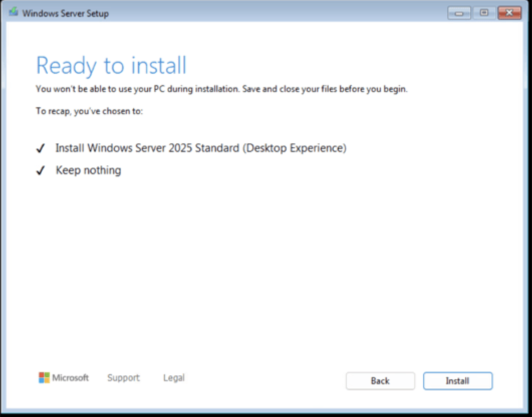Click the 'Ready to install' heading
The height and width of the screenshot is (417, 532).
click(111, 65)
